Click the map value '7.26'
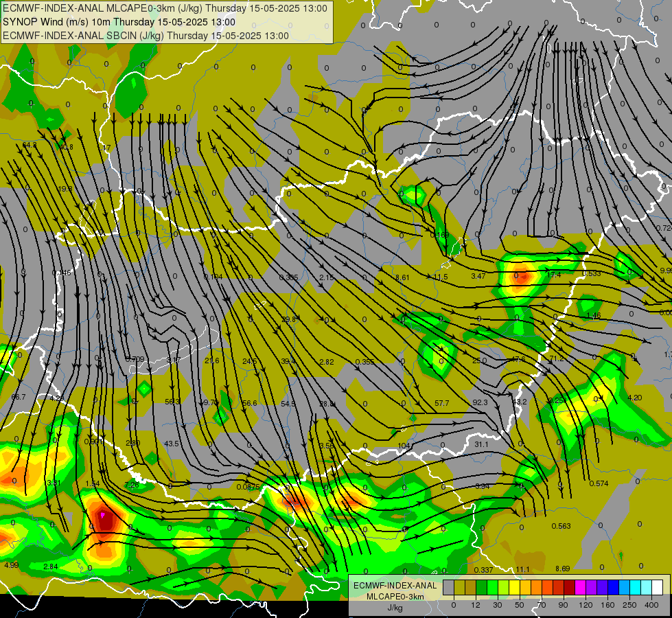 point(132,485)
